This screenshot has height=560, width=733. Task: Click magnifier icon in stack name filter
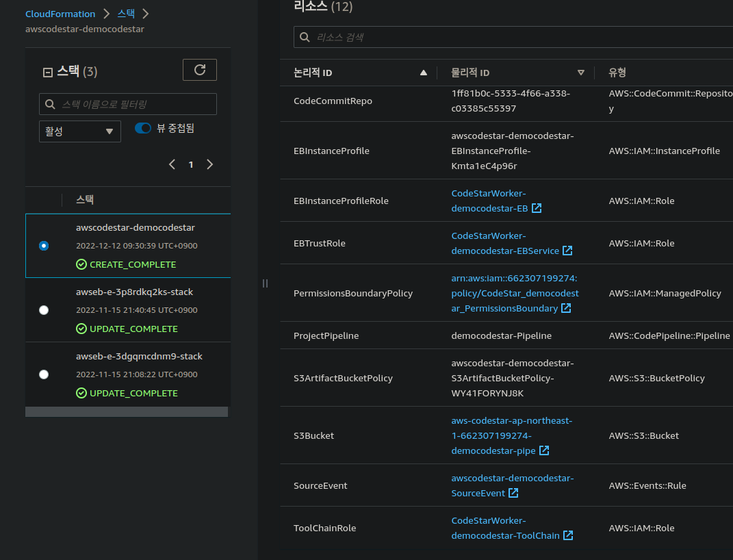click(x=50, y=104)
